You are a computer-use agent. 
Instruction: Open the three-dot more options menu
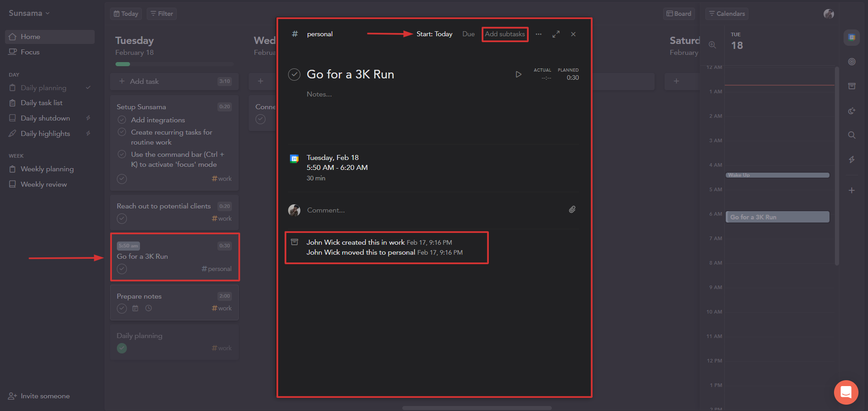tap(538, 34)
